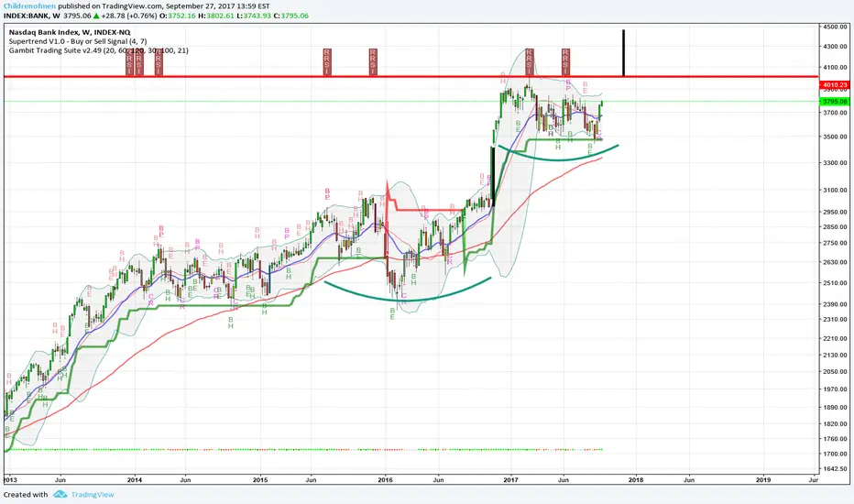Click the 1760.00 price axis label
Viewport: 854px width, 504px height.
click(x=836, y=438)
